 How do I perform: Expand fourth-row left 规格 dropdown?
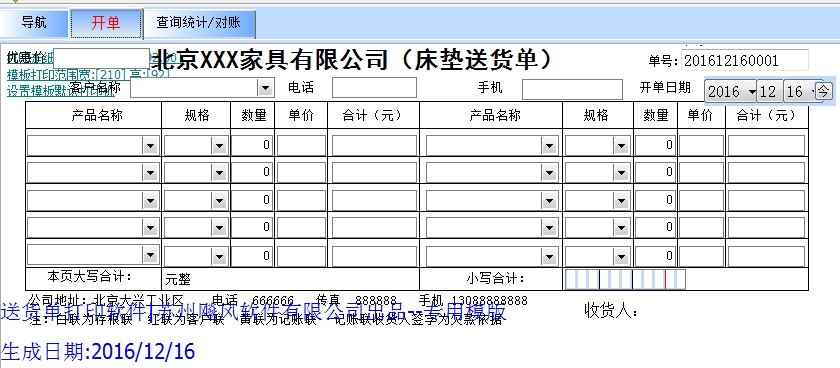pyautogui.click(x=219, y=228)
